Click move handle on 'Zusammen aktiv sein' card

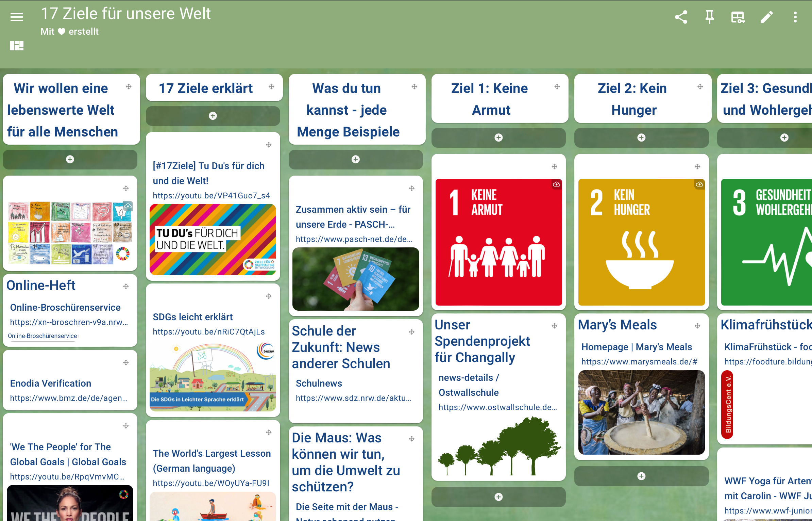pos(411,188)
